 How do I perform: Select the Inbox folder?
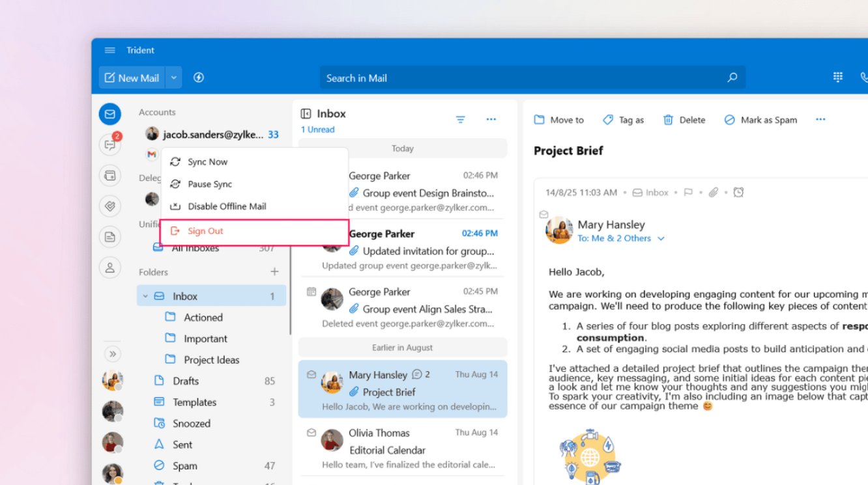tap(212, 296)
